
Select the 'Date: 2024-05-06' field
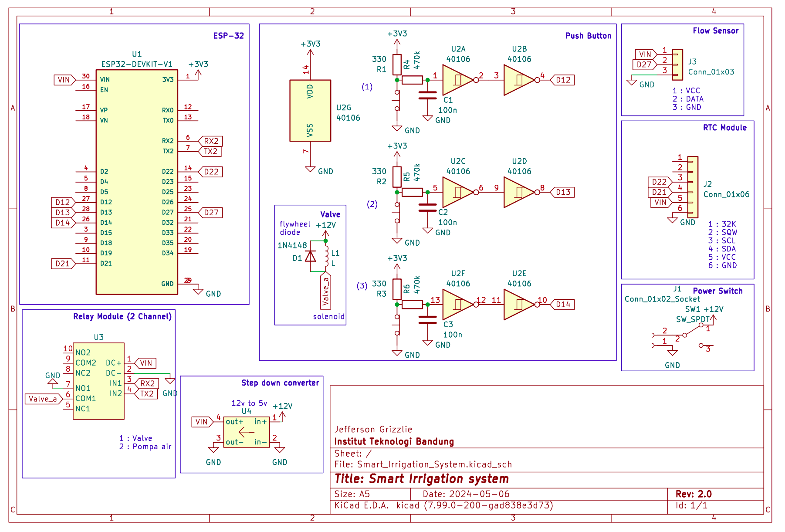click(x=466, y=494)
